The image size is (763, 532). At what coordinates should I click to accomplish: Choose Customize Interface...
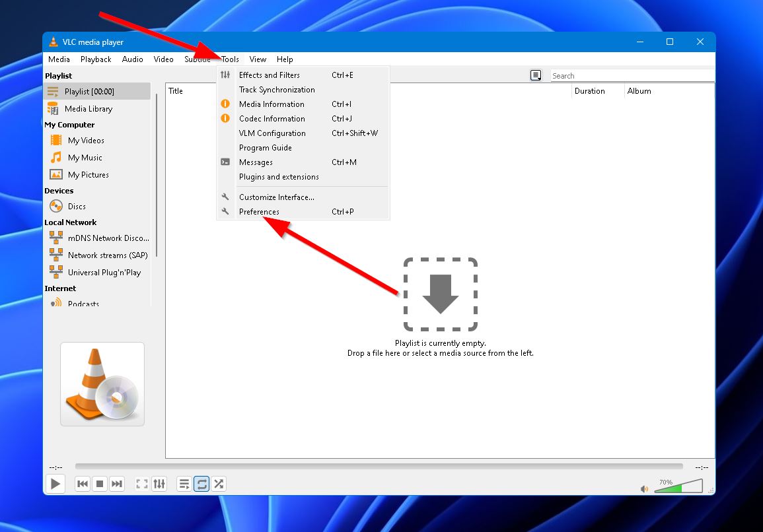(x=303, y=197)
